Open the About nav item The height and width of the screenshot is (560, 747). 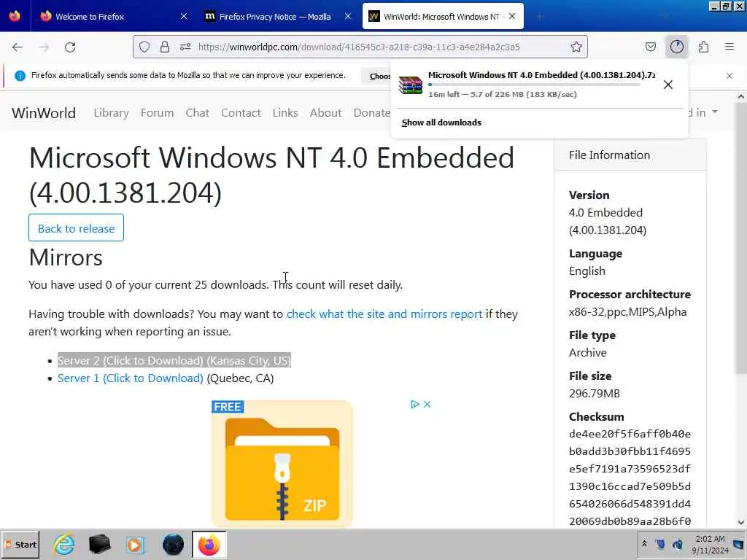pos(325,113)
